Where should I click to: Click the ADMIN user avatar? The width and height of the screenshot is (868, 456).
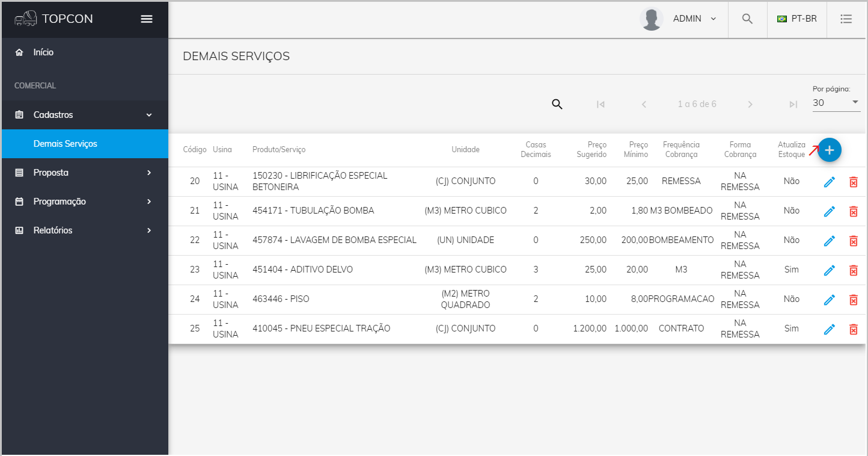(x=652, y=19)
